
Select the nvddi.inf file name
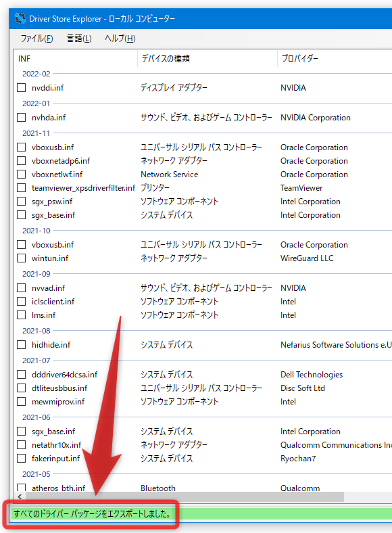pos(47,88)
